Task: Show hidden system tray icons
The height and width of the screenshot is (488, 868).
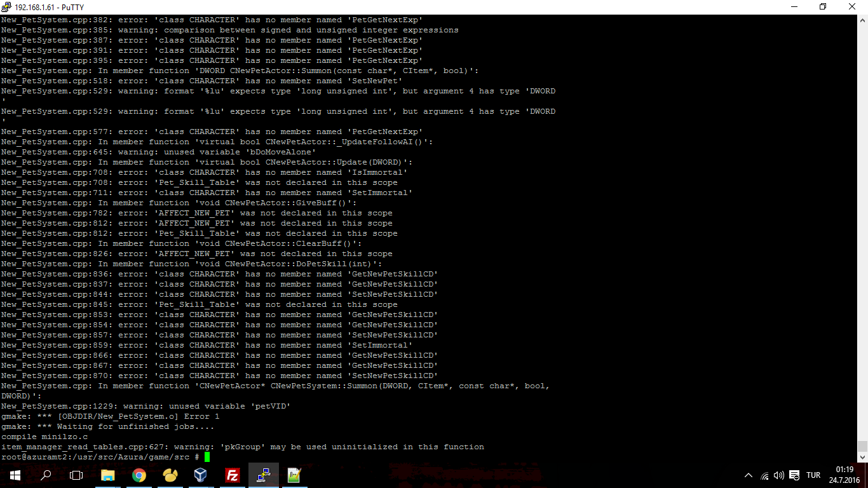Action: (748, 475)
